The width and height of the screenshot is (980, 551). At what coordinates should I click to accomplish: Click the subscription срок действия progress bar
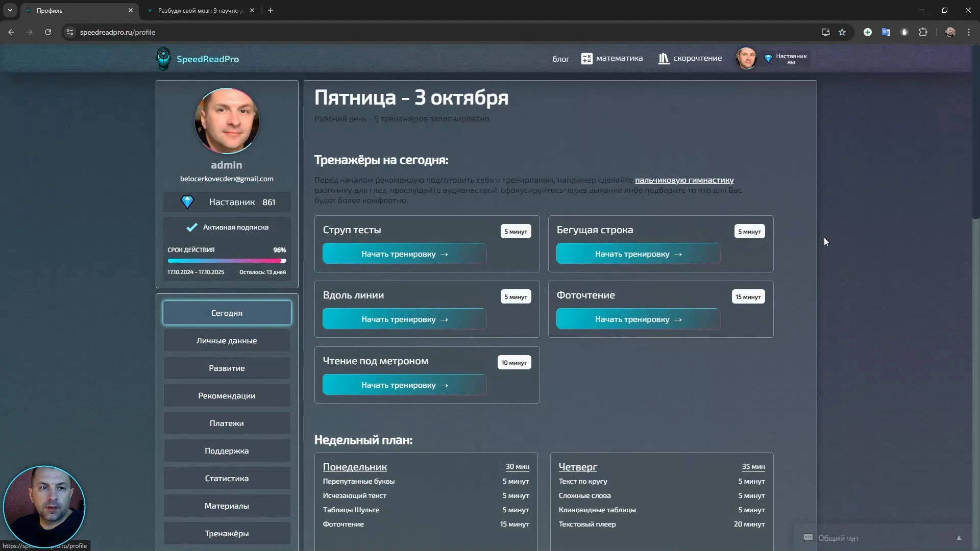coord(227,261)
